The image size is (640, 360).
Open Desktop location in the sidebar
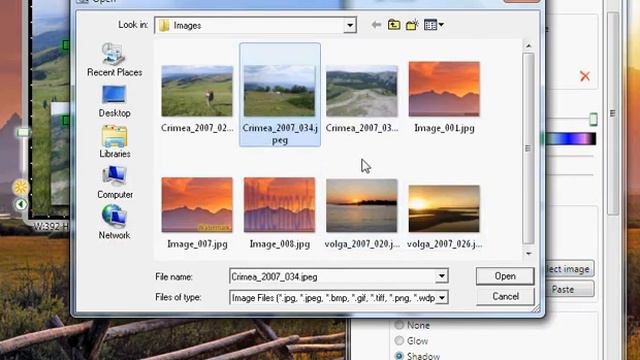point(114,102)
